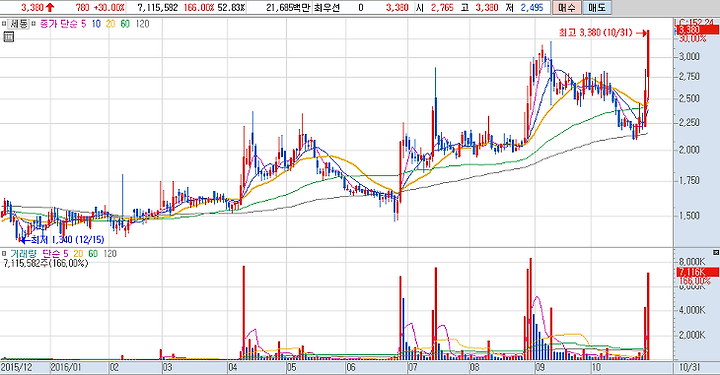720x375 pixels.
Task: Click the 거래량 volume legend label
Action: (x=24, y=253)
